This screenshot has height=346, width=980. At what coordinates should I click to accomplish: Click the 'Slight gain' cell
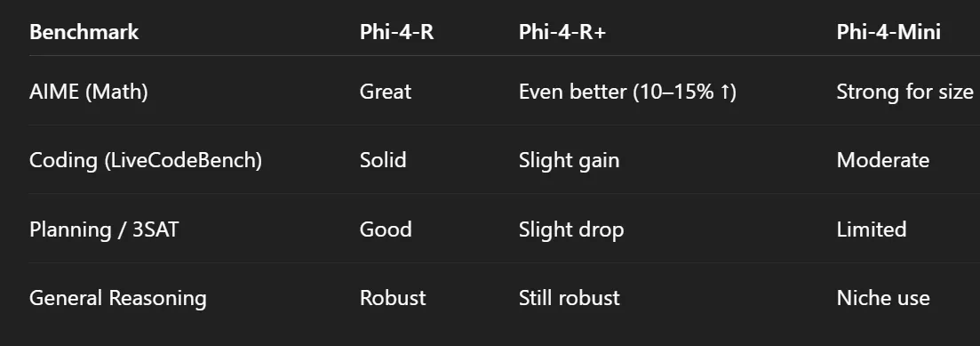coord(569,160)
